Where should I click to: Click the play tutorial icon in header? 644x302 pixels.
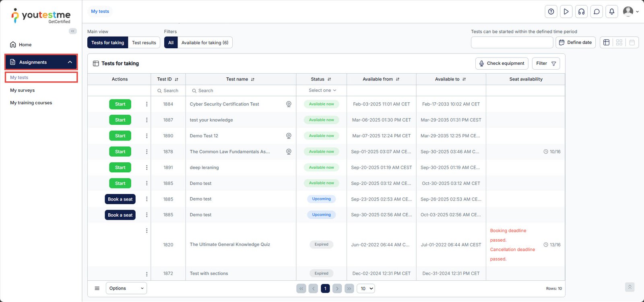point(566,12)
